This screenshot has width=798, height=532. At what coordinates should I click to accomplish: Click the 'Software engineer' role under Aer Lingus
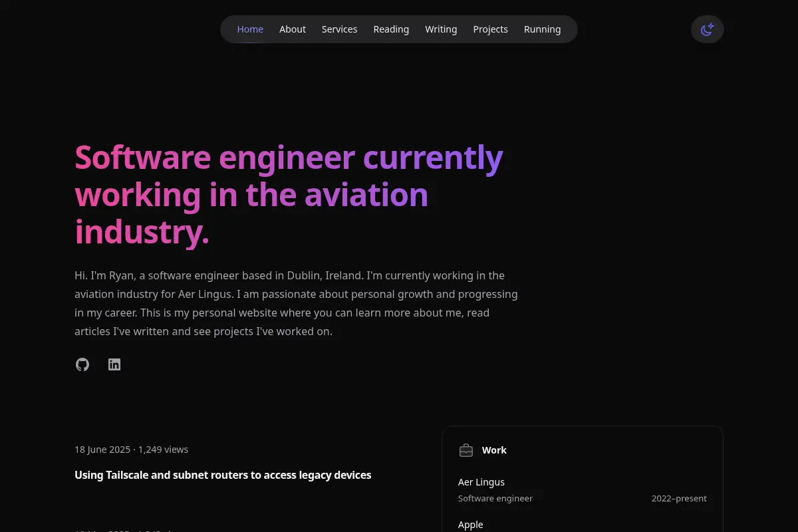coord(495,498)
